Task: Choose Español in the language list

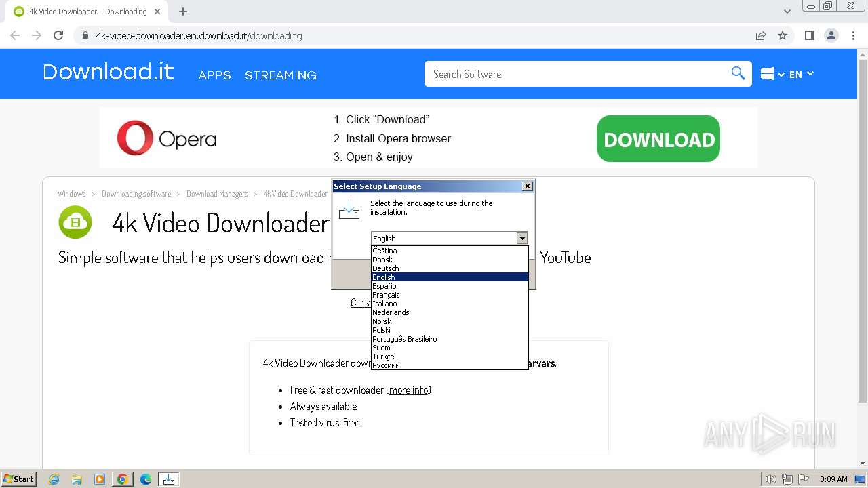Action: point(450,286)
